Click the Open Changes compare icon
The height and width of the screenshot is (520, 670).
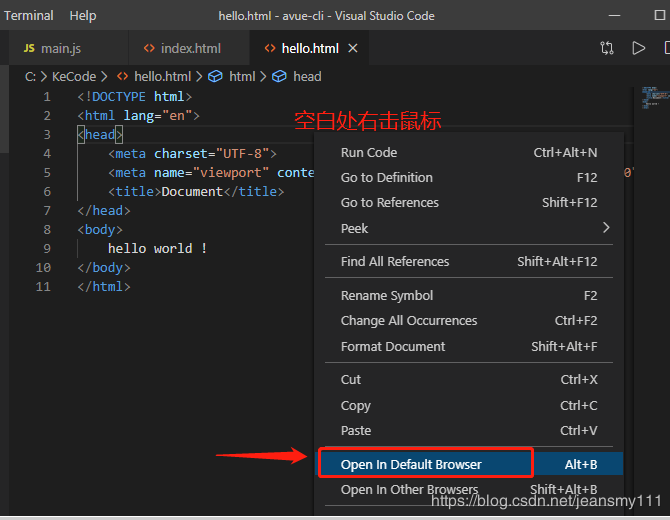tap(607, 48)
